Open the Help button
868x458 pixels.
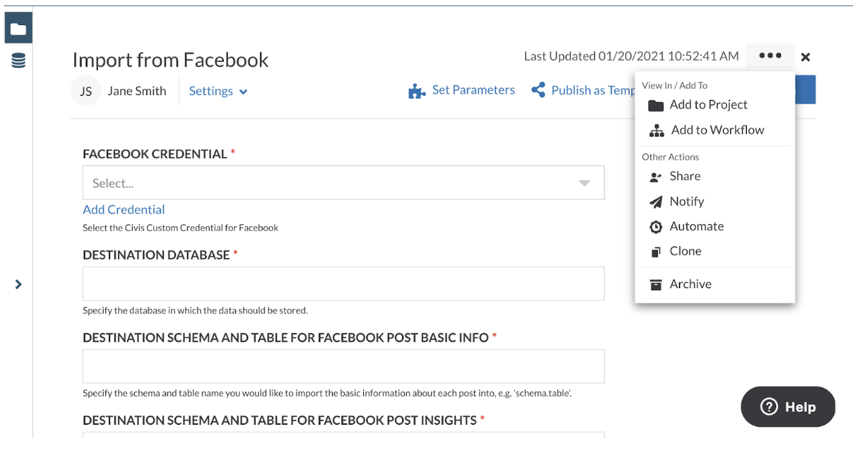(x=787, y=407)
